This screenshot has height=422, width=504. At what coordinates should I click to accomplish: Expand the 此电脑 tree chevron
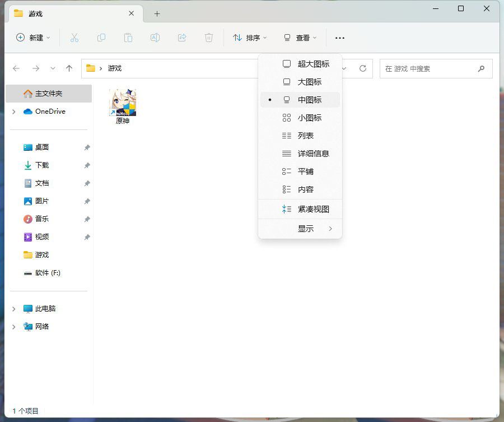pyautogui.click(x=14, y=309)
